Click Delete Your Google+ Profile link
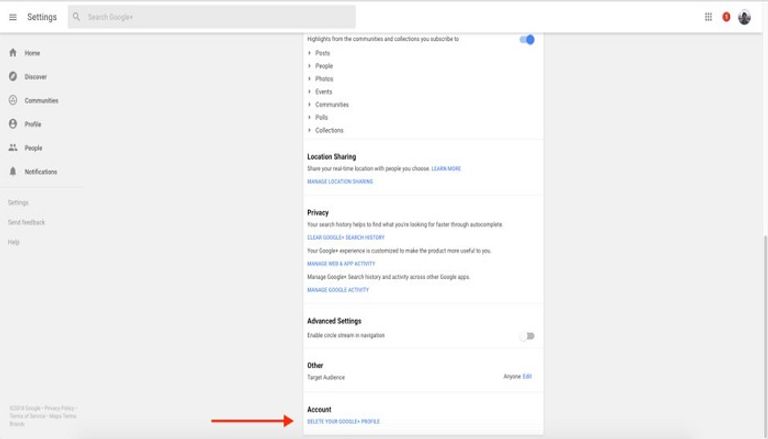Viewport: 768px width, 439px height. coord(343,422)
